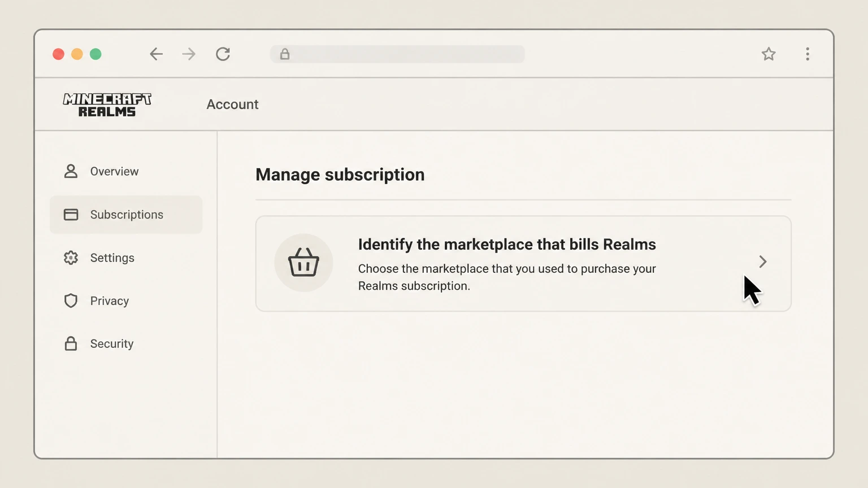Select Subscriptions in the sidebar

[x=126, y=215]
